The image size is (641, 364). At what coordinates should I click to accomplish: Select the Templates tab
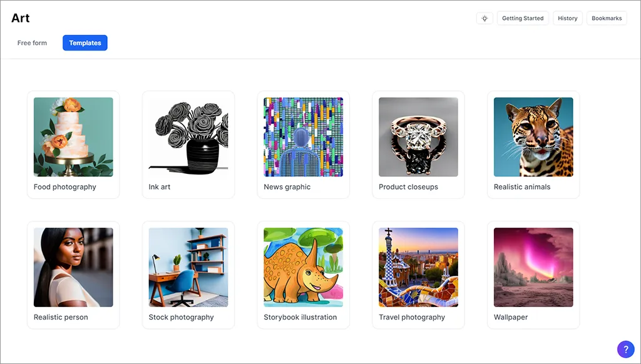point(85,43)
